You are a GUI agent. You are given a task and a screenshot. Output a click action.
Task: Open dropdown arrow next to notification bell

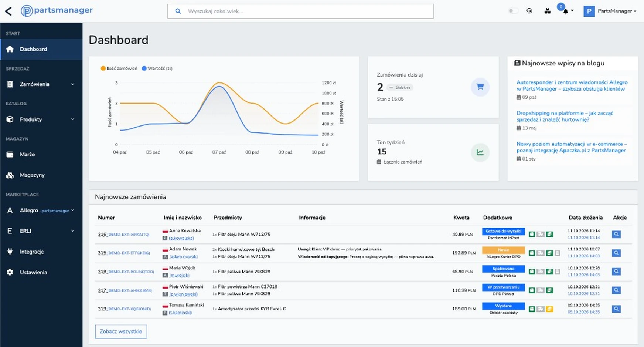572,11
